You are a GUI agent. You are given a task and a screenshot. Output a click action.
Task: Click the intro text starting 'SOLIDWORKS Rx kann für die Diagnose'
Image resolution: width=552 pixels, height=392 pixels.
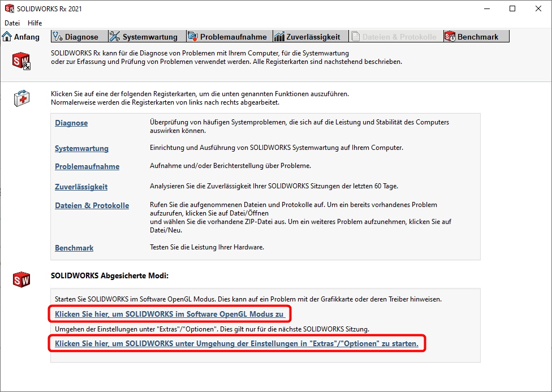click(x=226, y=57)
